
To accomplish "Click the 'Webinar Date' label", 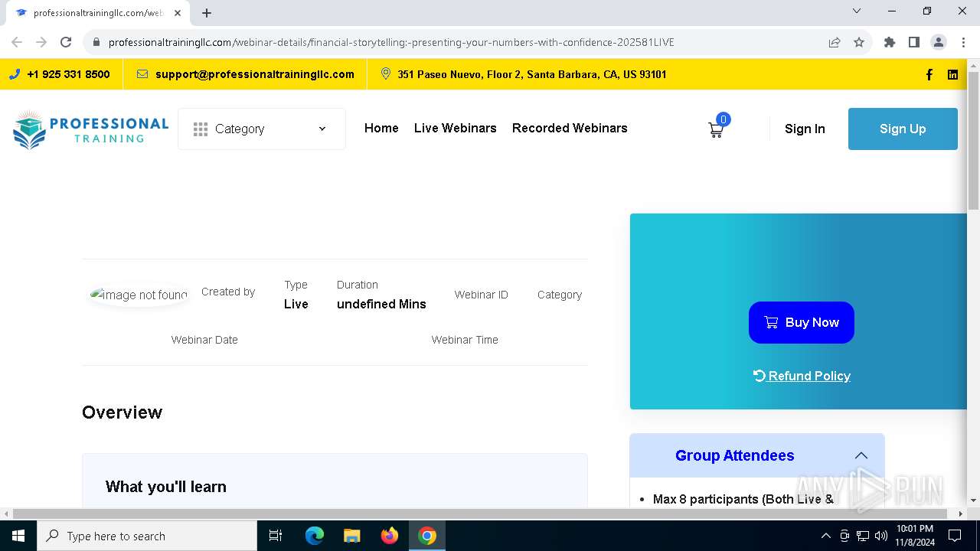I will pos(204,340).
